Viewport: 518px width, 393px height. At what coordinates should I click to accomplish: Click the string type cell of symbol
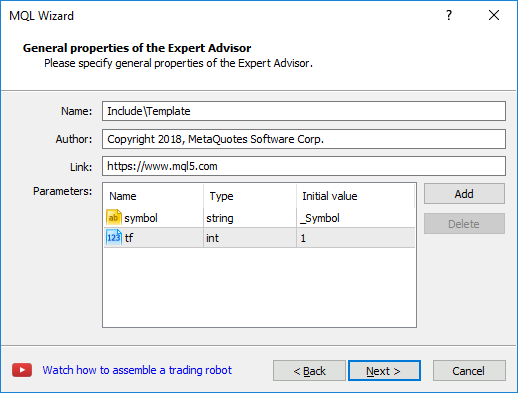coord(250,218)
